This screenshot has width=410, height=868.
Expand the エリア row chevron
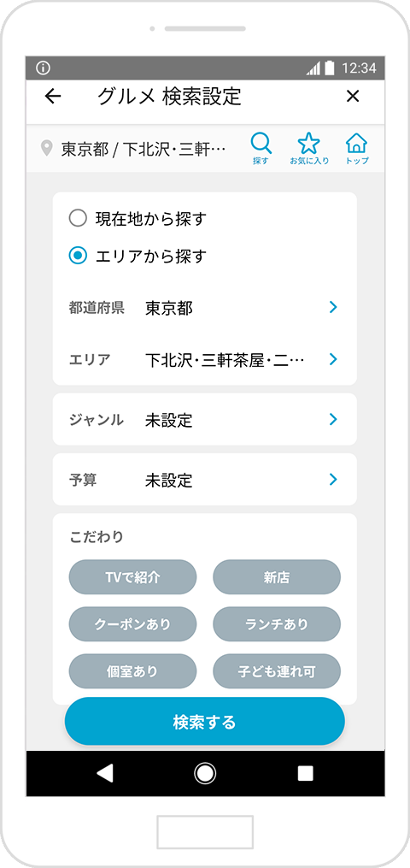pyautogui.click(x=332, y=359)
